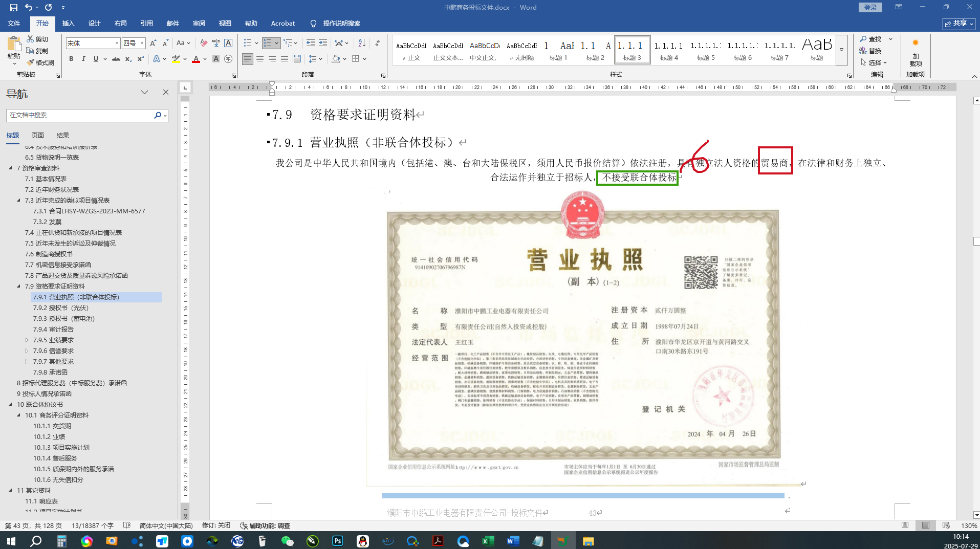Open File Explorer from the taskbar
The width and height of the screenshot is (980, 549).
[589, 541]
